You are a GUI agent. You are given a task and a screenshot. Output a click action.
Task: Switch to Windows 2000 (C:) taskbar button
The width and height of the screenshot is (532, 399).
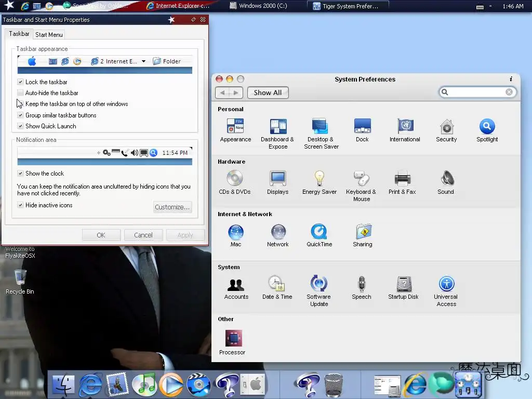pos(259,6)
